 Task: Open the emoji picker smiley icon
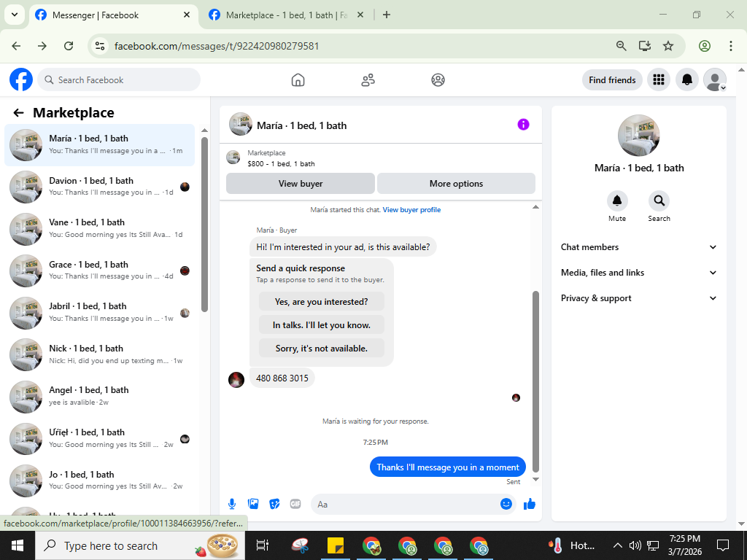click(x=506, y=504)
